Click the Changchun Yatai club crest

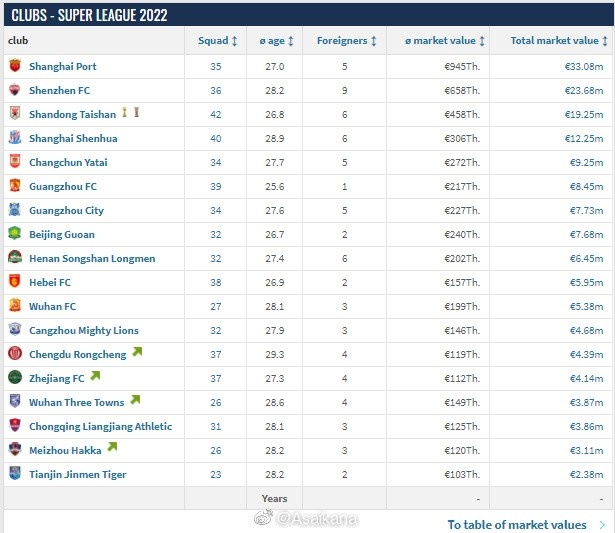pyautogui.click(x=15, y=162)
